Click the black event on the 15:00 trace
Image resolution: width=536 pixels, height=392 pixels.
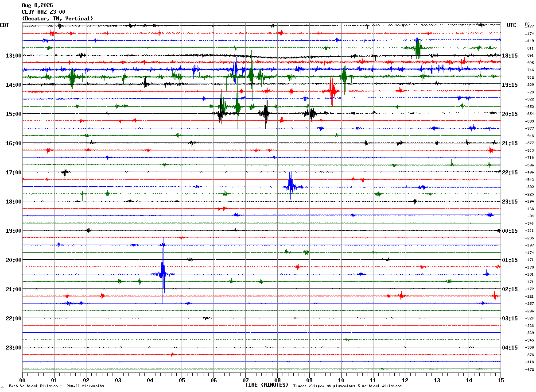click(266, 113)
